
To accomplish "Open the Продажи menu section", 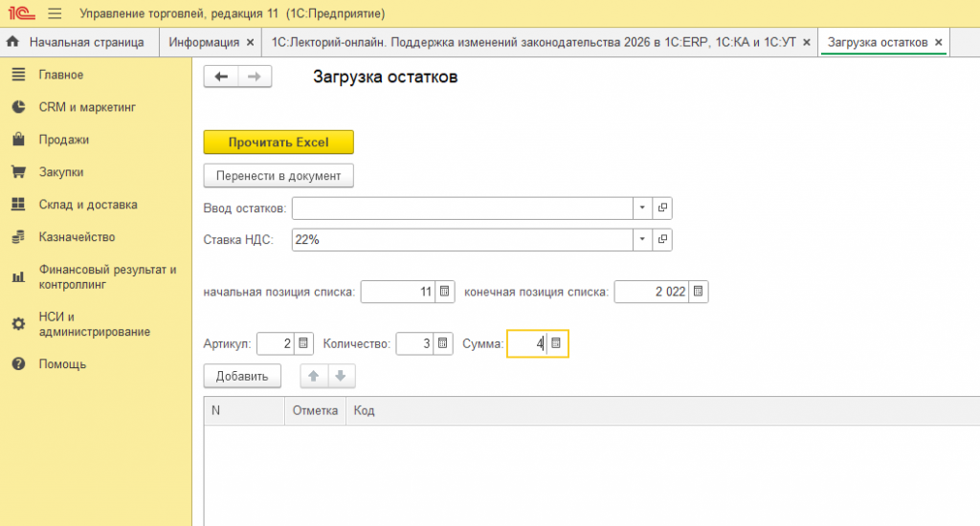I will point(64,140).
